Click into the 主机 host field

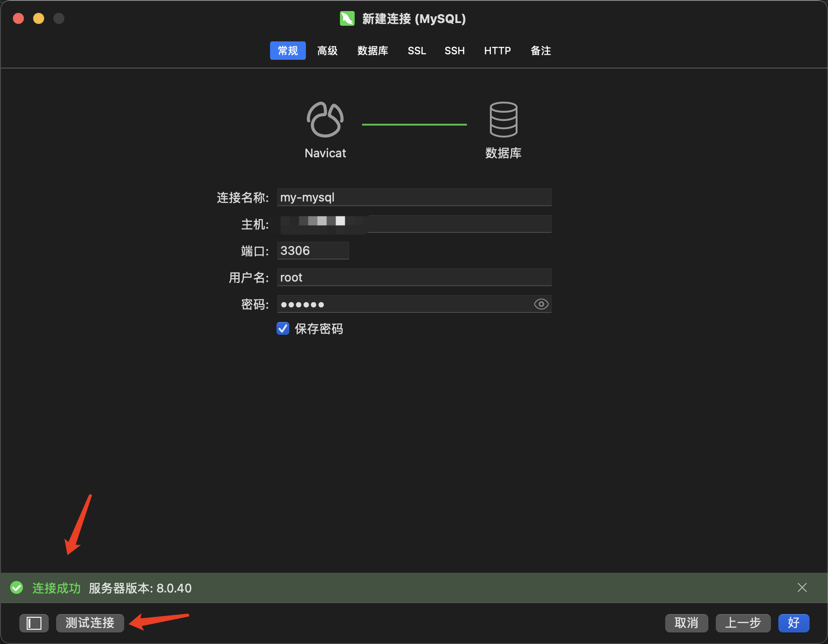pos(414,224)
